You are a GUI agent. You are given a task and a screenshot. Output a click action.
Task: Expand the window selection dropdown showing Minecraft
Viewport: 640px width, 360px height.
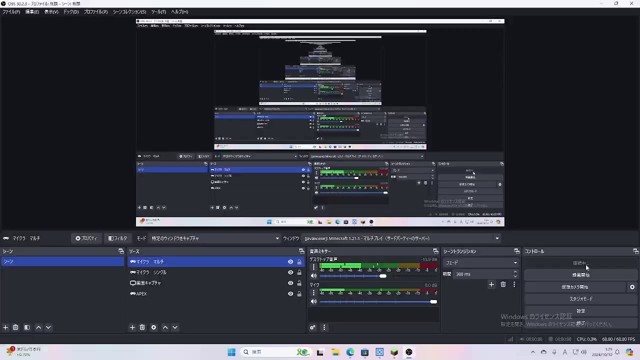coord(401,238)
